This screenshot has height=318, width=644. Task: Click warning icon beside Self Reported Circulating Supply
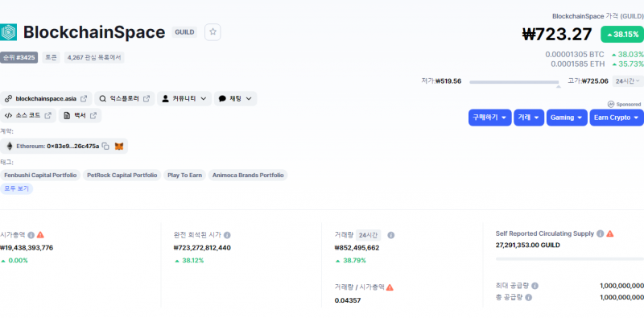point(610,233)
